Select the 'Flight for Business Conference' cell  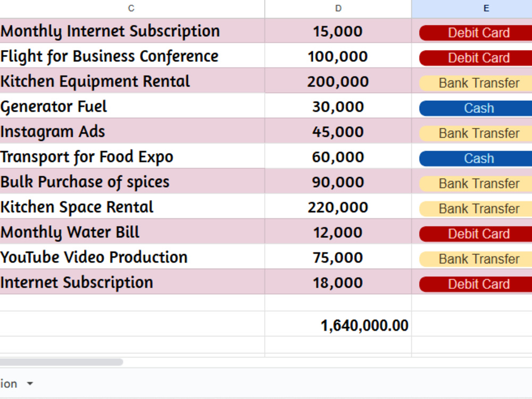click(132, 56)
